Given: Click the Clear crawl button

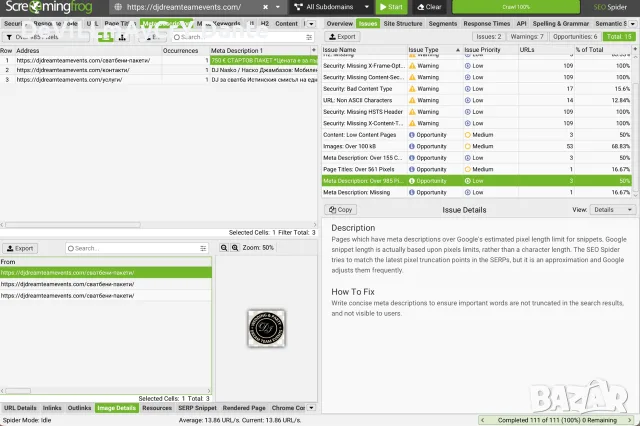Looking at the screenshot, I should [x=429, y=7].
